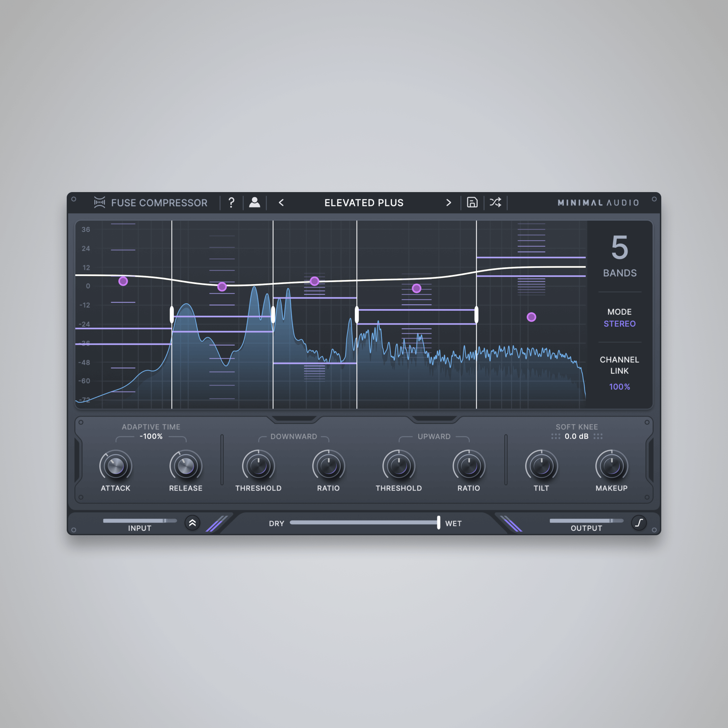This screenshot has width=728, height=728.
Task: Go to next preset with right arrow
Action: (x=448, y=203)
